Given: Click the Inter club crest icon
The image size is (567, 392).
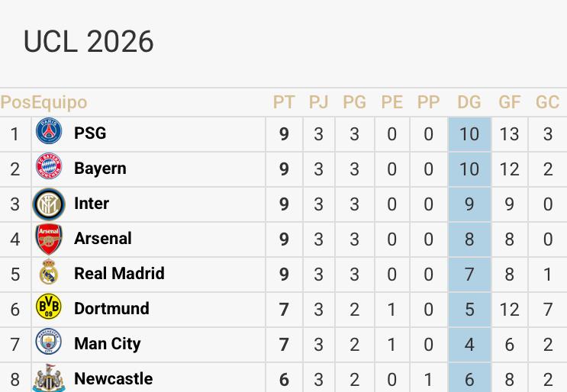Looking at the screenshot, I should [x=49, y=204].
